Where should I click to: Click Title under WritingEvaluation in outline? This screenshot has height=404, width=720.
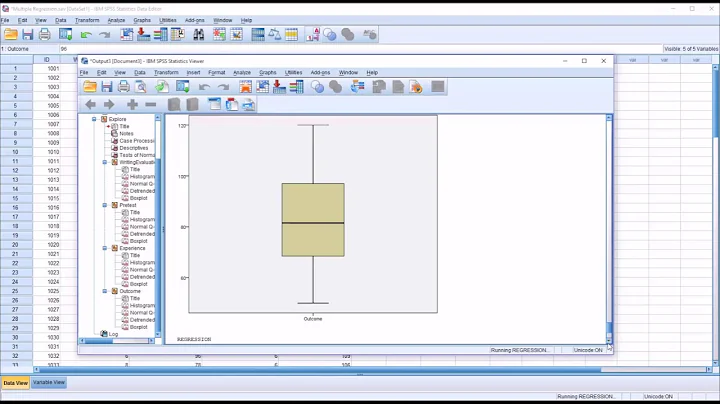click(x=135, y=169)
